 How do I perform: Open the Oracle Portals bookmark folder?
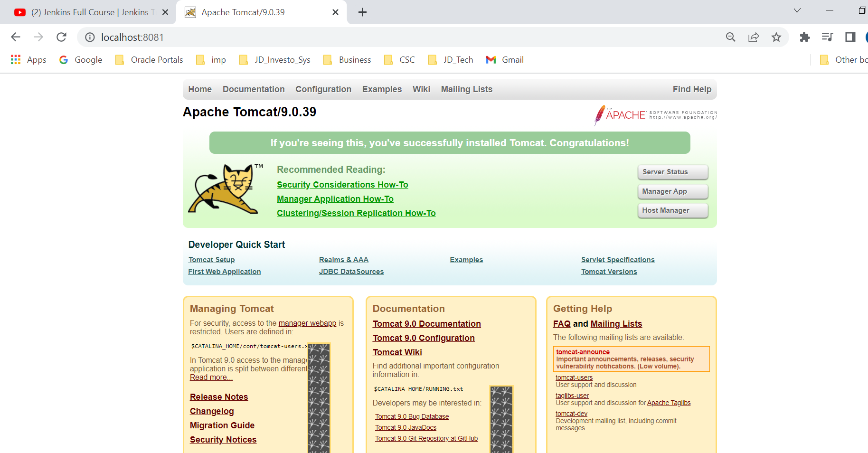pos(149,60)
